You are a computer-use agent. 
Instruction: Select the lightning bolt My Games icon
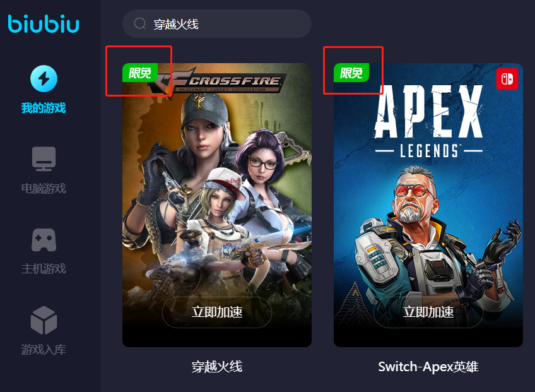point(44,78)
